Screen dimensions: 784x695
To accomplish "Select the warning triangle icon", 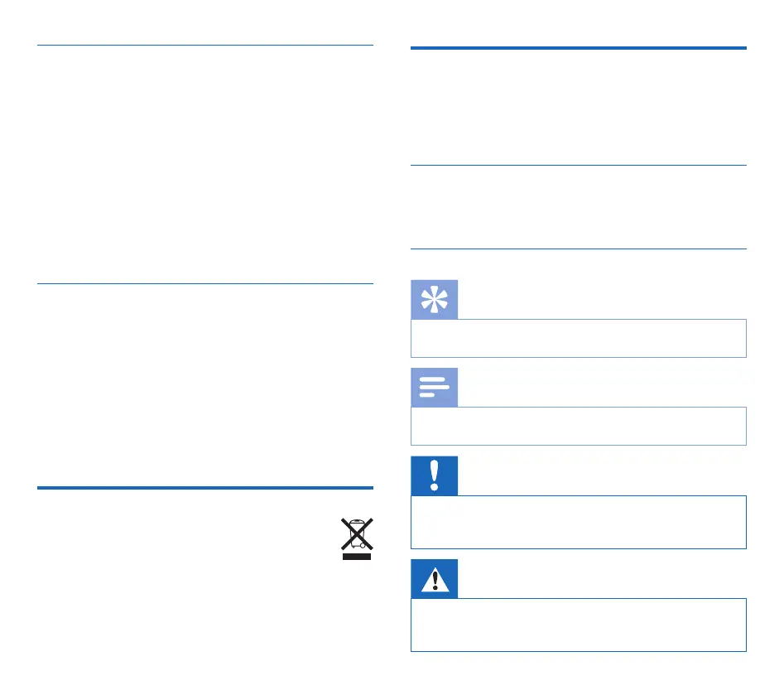I will (434, 578).
